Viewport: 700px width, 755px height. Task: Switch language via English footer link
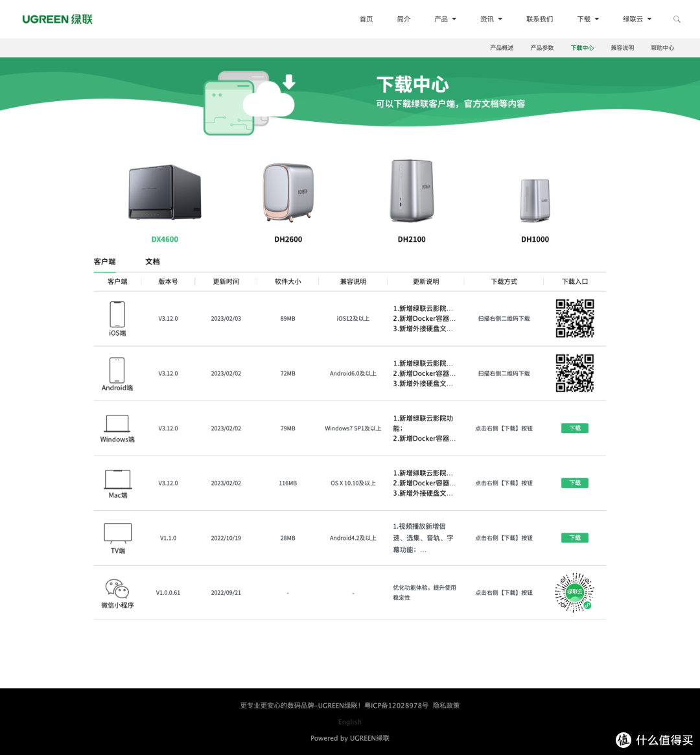point(349,722)
